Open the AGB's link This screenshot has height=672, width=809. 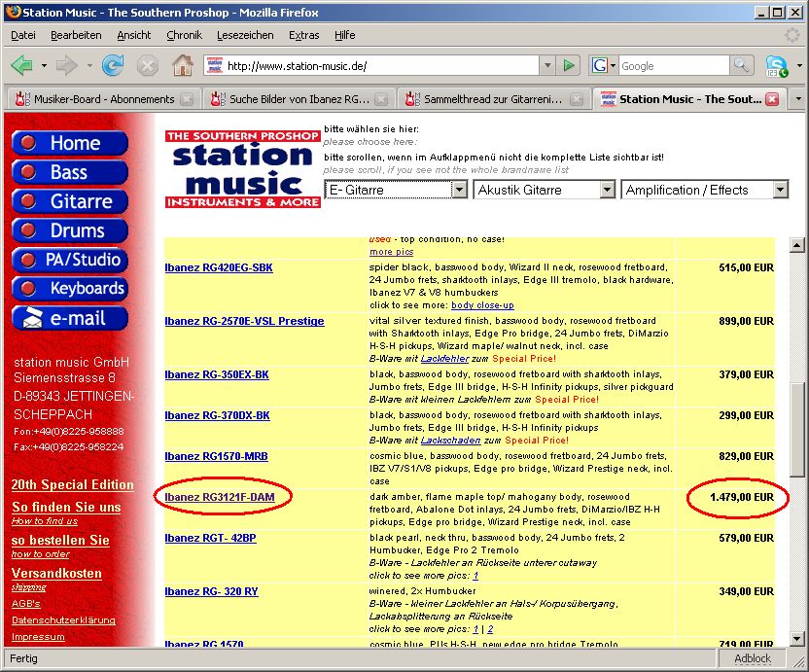coord(26,603)
